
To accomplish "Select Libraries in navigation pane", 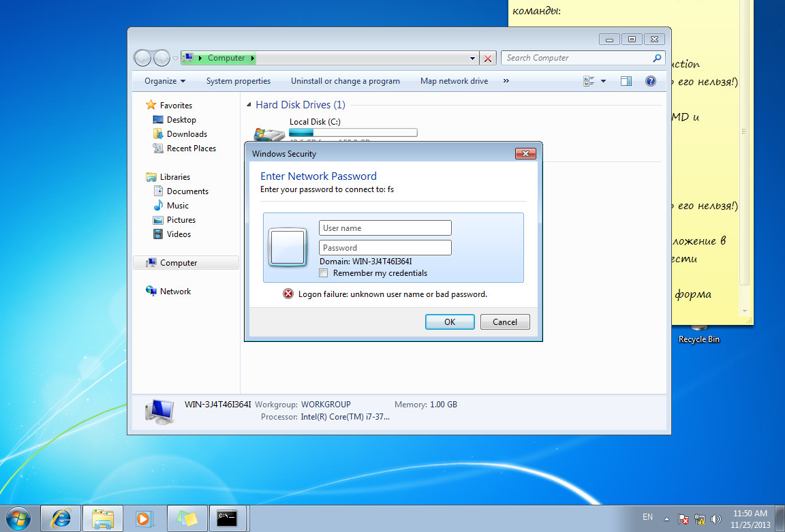I will tap(174, 176).
